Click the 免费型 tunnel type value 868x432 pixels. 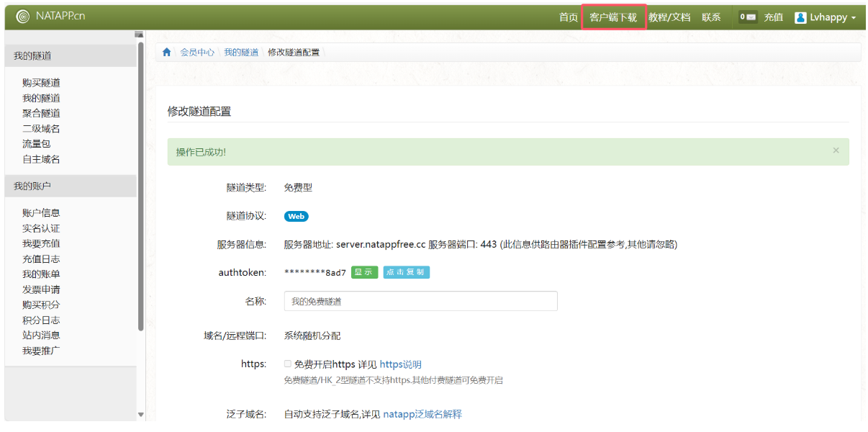[298, 187]
